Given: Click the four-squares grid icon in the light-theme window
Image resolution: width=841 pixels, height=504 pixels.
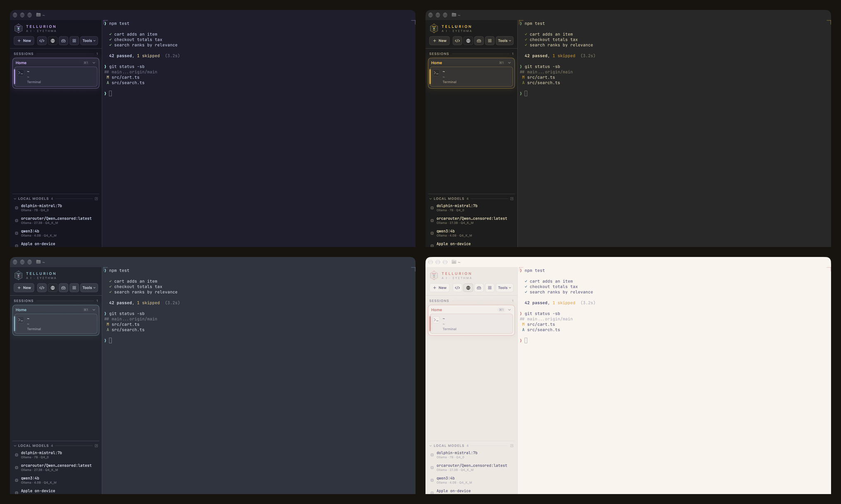Looking at the screenshot, I should 490,288.
